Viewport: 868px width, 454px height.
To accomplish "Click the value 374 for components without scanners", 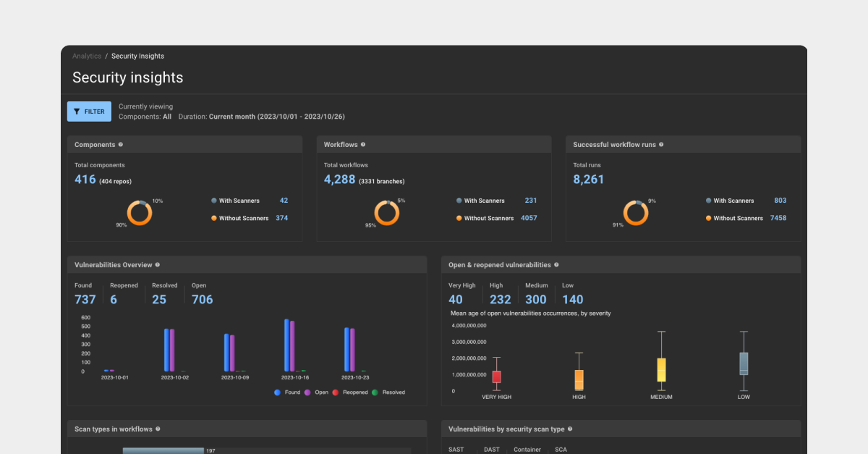I will coord(282,218).
